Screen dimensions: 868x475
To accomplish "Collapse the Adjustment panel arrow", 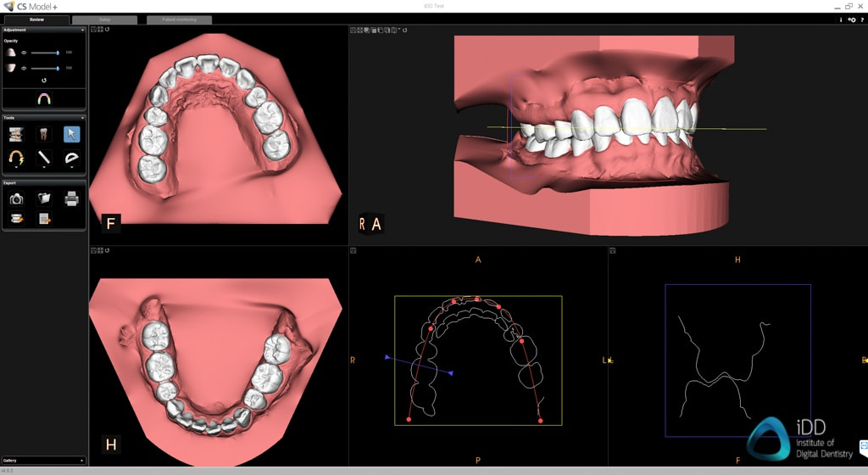I will pyautogui.click(x=82, y=30).
